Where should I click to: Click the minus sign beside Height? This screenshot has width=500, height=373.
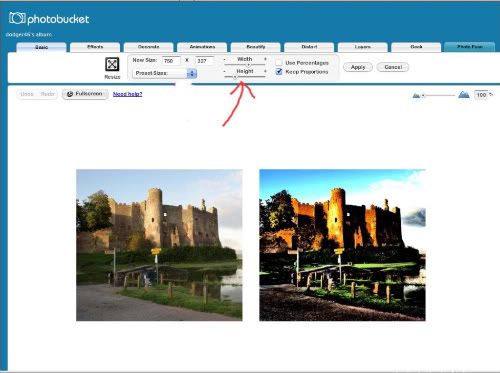[224, 71]
